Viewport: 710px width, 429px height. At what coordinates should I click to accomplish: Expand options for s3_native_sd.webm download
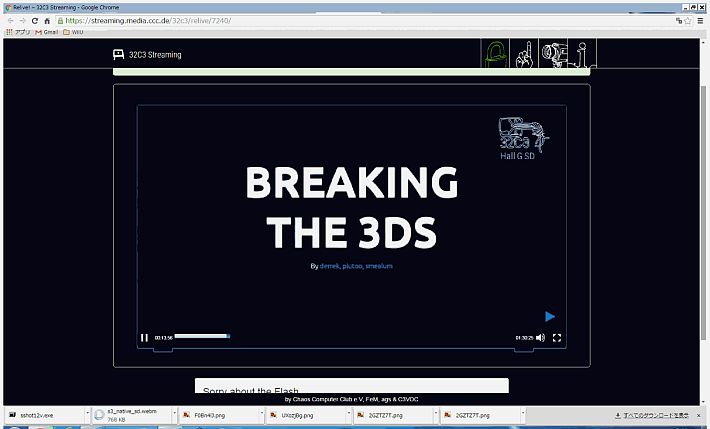click(x=174, y=413)
